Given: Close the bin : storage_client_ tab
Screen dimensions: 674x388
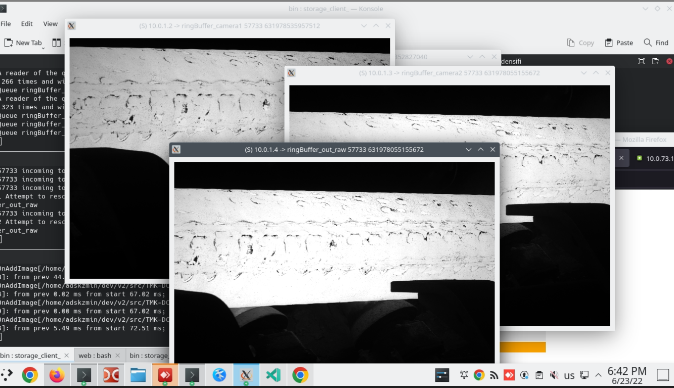Looking at the screenshot, I should (x=67, y=355).
